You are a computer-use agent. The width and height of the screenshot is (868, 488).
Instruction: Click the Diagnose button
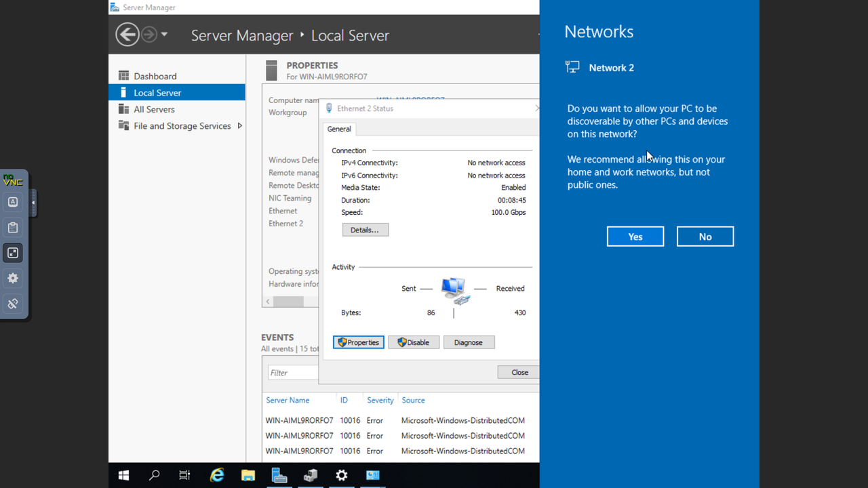tap(469, 342)
